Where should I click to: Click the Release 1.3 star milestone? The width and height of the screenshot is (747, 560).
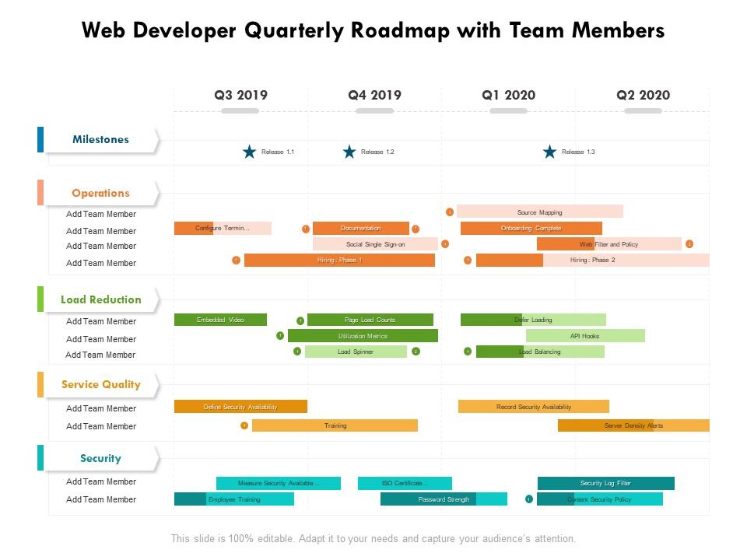tap(549, 152)
